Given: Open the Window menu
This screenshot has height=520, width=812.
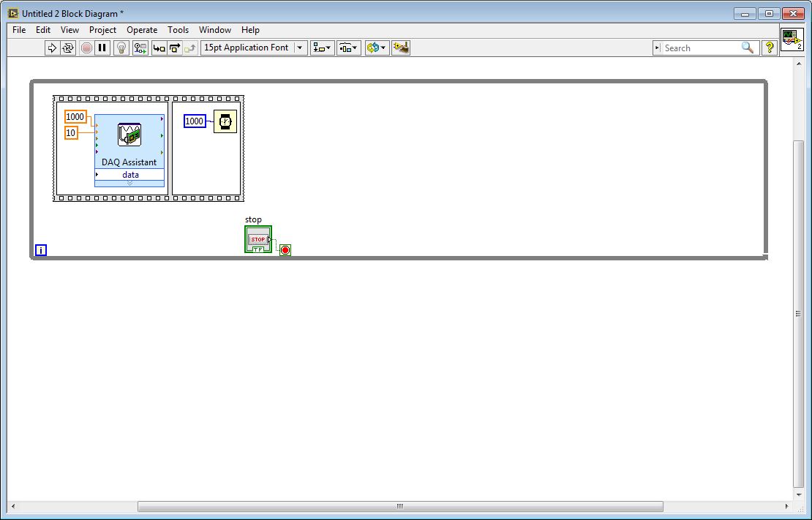Looking at the screenshot, I should tap(215, 30).
